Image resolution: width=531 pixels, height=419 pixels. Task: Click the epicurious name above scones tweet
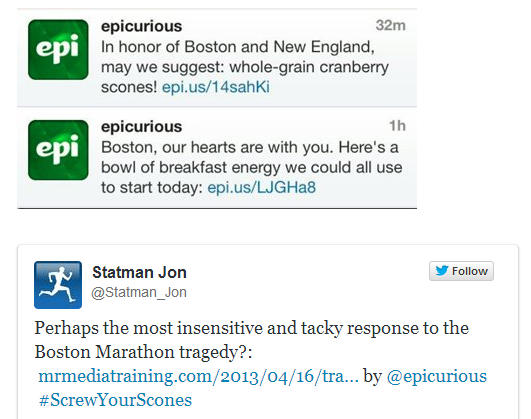(142, 26)
